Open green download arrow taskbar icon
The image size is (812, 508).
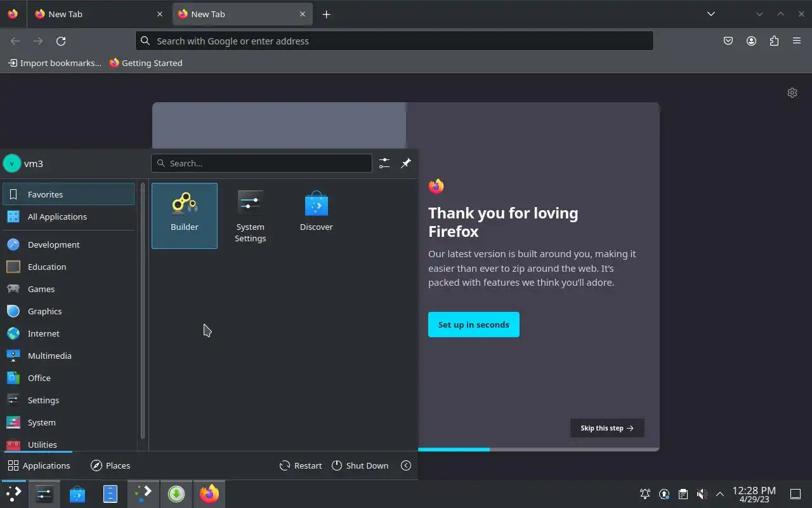point(176,494)
